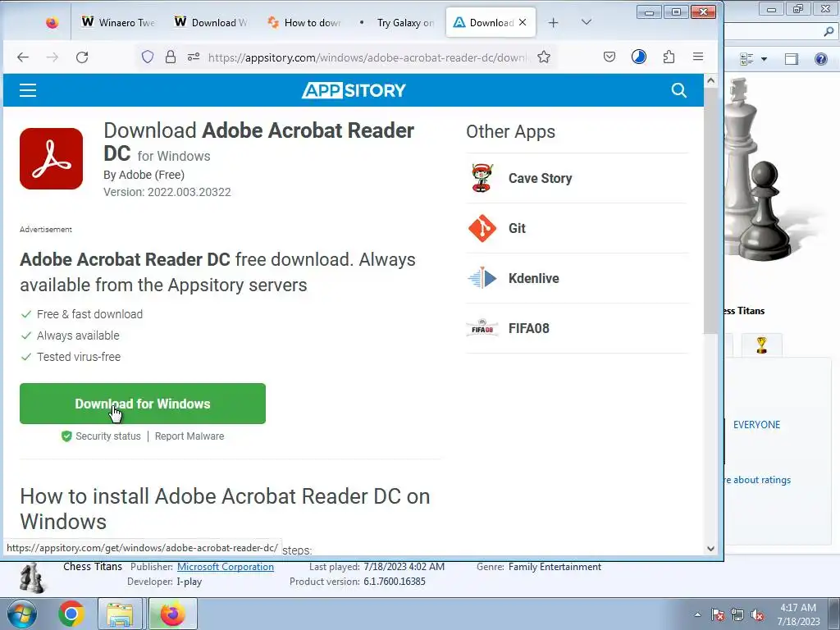The width and height of the screenshot is (840, 630).
Task: Open tracking protection shield icon
Action: tap(148, 57)
